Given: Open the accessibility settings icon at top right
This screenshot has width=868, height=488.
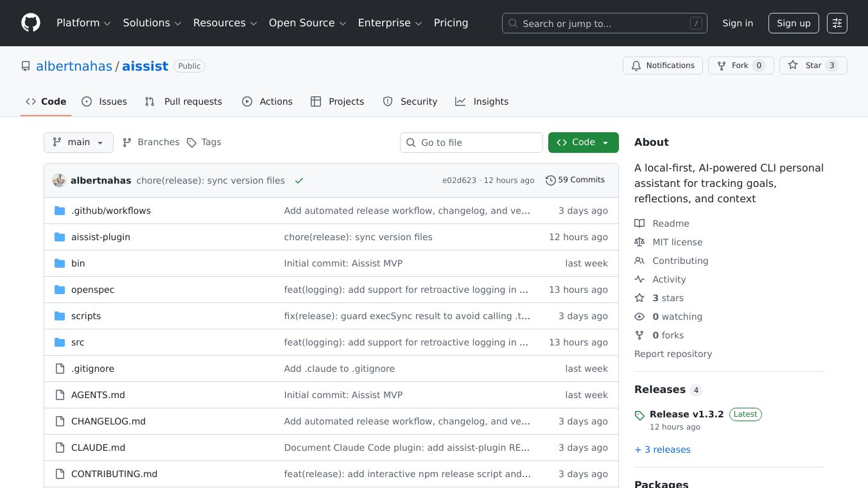Looking at the screenshot, I should coord(837,23).
